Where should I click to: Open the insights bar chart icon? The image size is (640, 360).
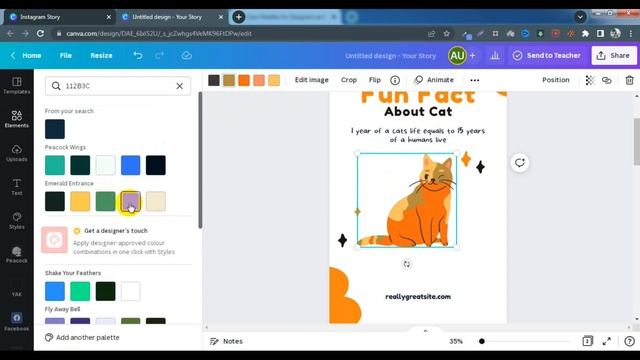tap(495, 56)
